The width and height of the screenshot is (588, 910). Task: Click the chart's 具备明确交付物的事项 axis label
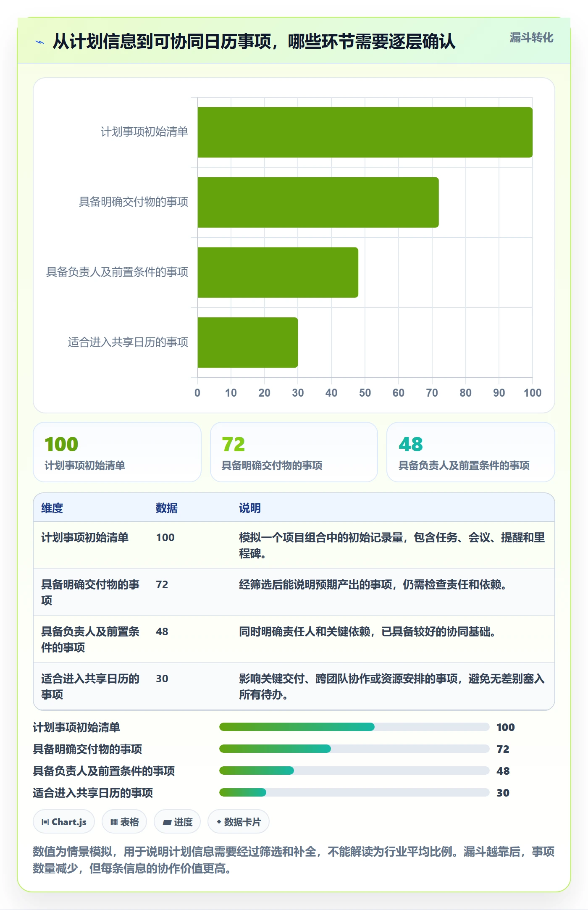tap(134, 202)
